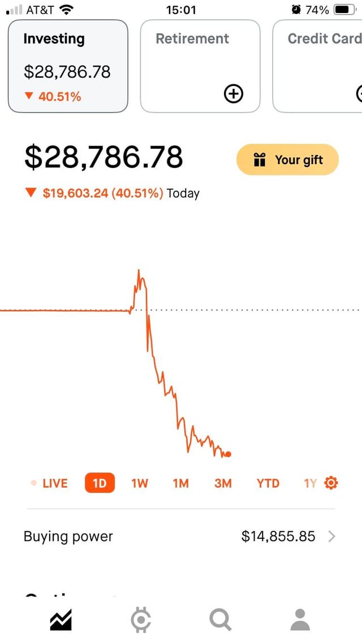Select the Investing account card
The image size is (362, 644).
(68, 66)
